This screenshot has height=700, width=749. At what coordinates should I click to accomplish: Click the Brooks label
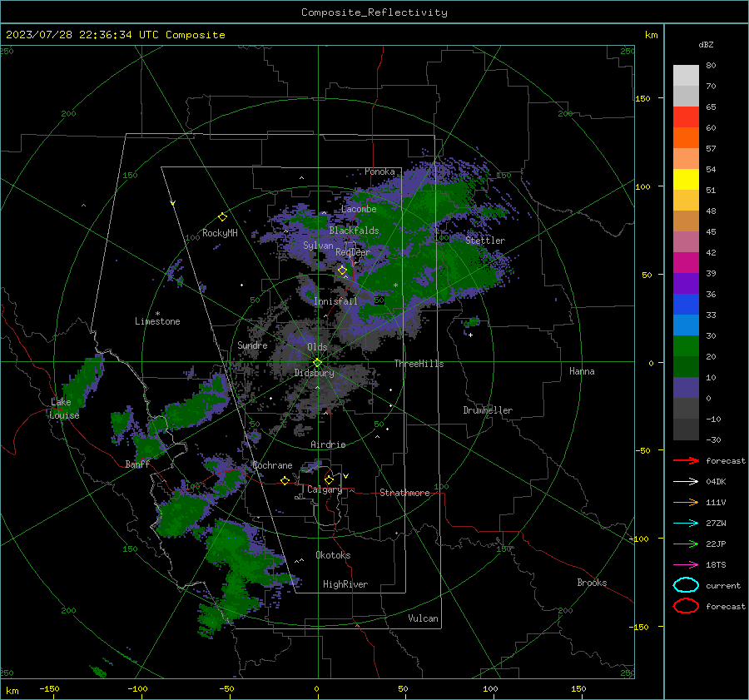[592, 583]
